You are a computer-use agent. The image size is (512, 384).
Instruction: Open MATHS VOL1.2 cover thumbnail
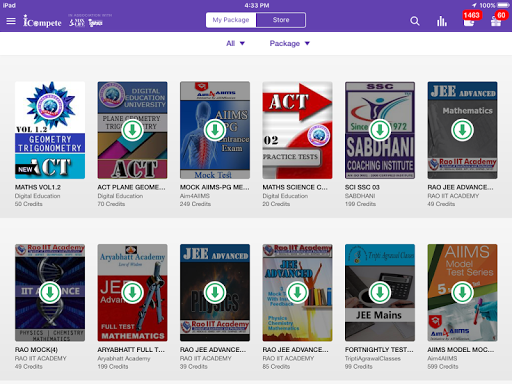click(50, 130)
